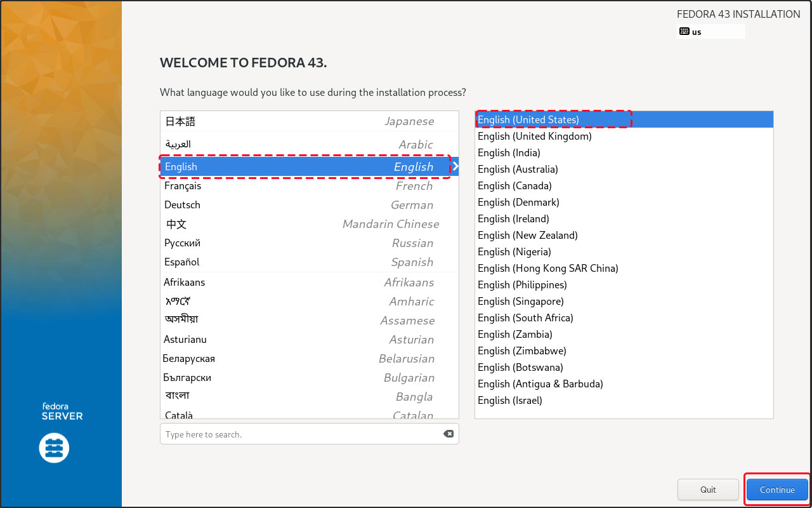Select Français language entry

coord(309,186)
